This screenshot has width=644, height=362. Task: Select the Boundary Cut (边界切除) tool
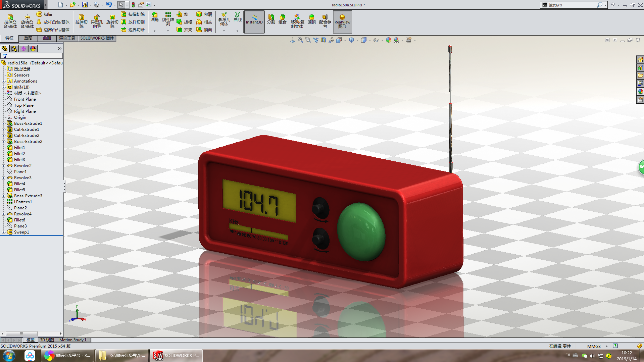pyautogui.click(x=133, y=30)
